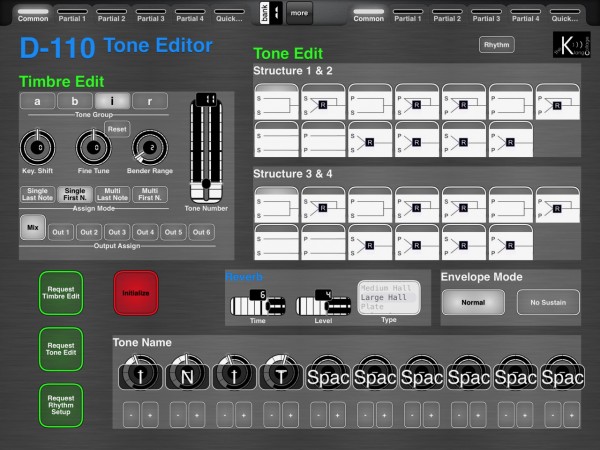Screen dimensions: 600x450
Task: Pick top-row S-P ring mod structure in Structure 3 & 4
Action: [464, 205]
